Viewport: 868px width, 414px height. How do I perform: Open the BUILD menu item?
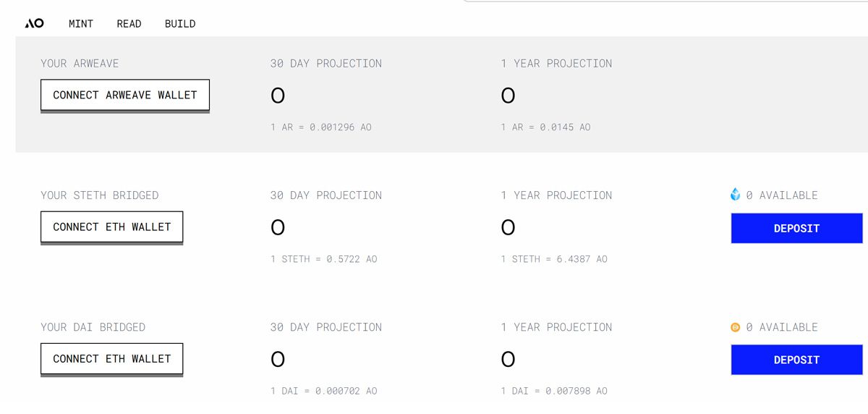click(x=180, y=24)
